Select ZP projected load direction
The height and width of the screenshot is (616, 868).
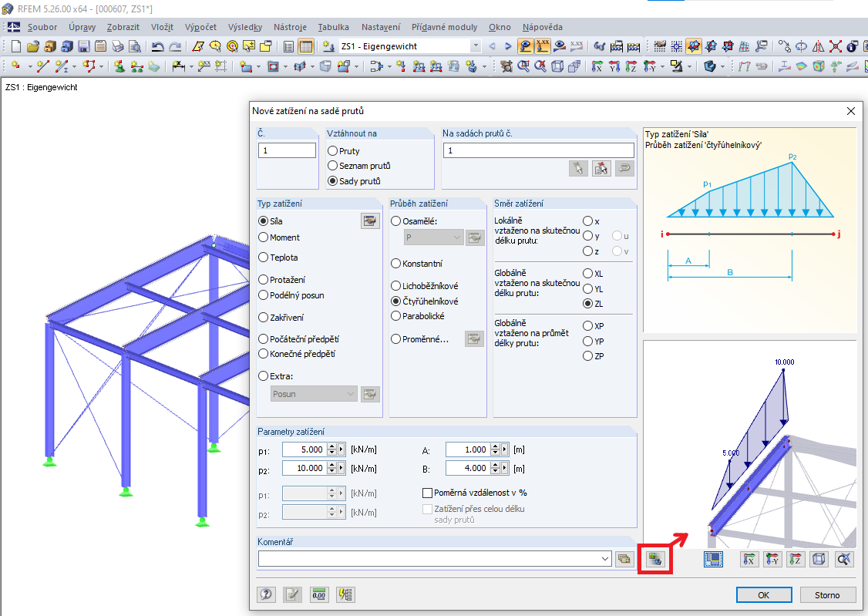(x=588, y=356)
